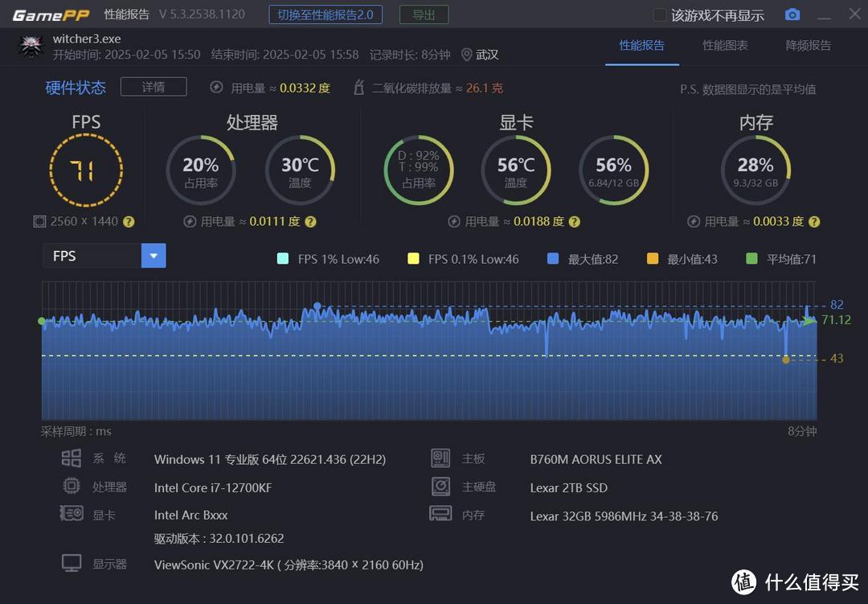Click the GPU 56℃ temperature gauge
Image resolution: width=868 pixels, height=604 pixels.
[516, 171]
